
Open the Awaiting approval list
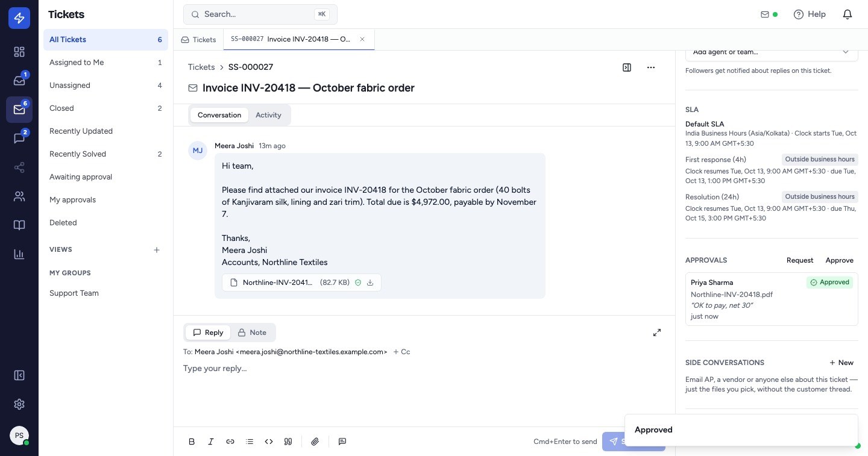coord(105,177)
